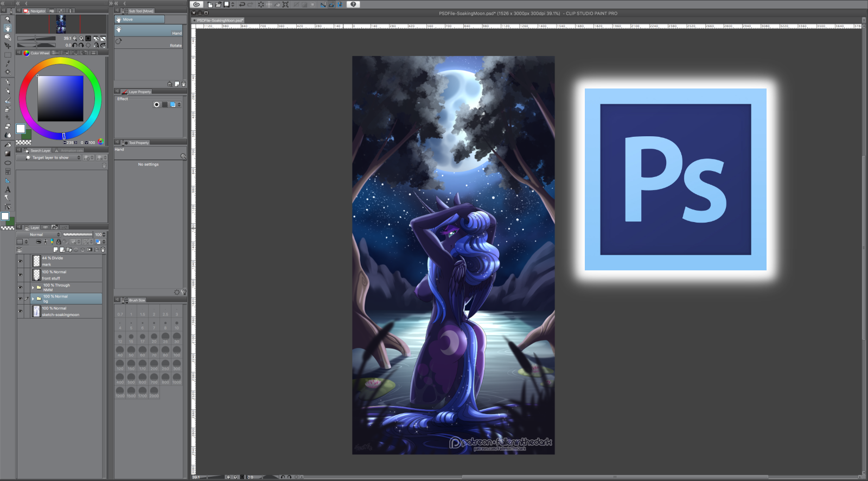The image size is (868, 481).
Task: Click the Scale/Rotate transform icon
Action: pos(285,4)
